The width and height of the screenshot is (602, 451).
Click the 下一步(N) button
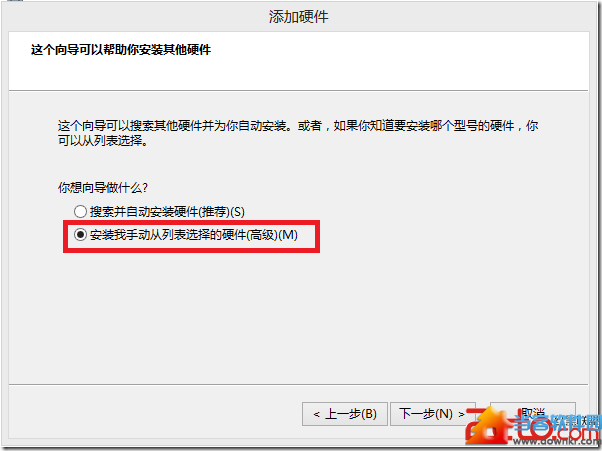click(x=433, y=414)
